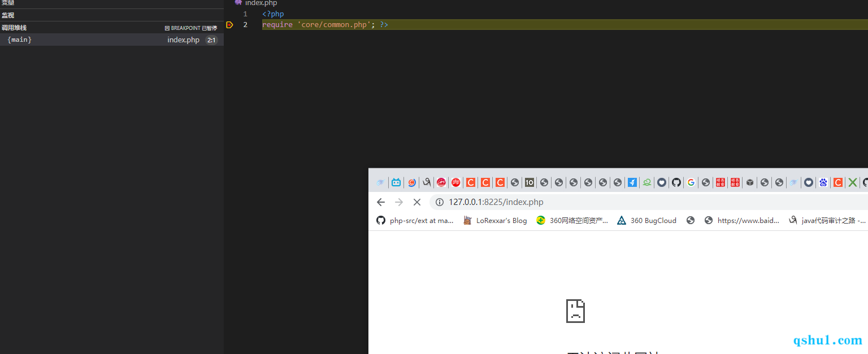Viewport: 868px width, 354px height.
Task: Switch to the dark cube icon browser tab
Action: pyautogui.click(x=750, y=182)
